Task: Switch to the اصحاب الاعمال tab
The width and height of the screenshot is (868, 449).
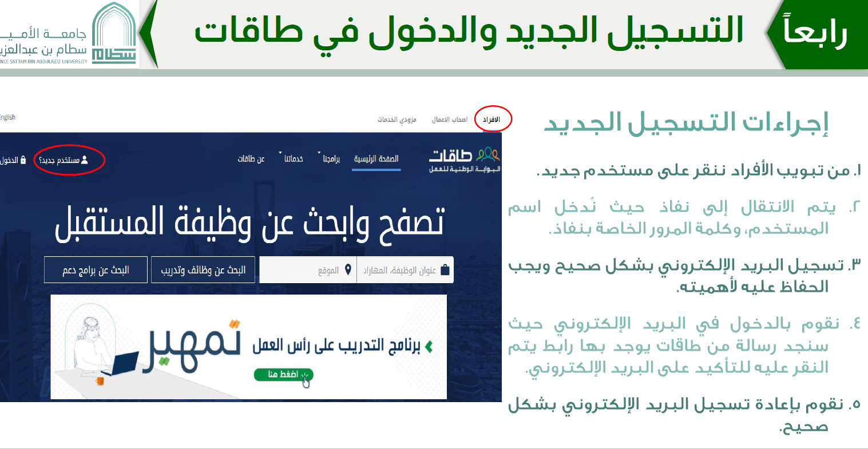Action: pyautogui.click(x=449, y=120)
